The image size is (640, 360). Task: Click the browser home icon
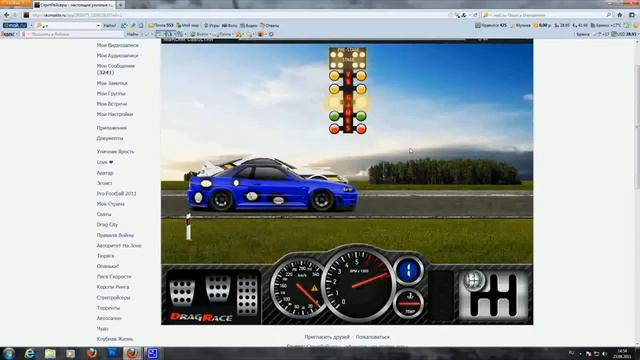coord(620,15)
